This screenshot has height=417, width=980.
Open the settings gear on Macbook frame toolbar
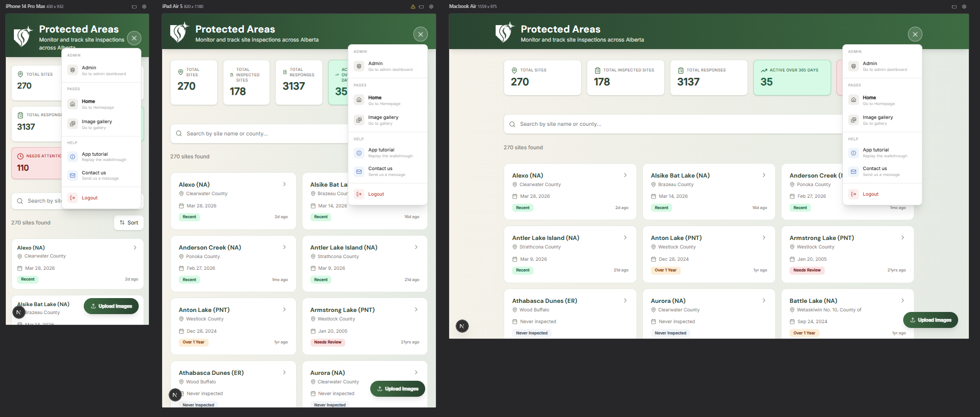[x=964, y=6]
